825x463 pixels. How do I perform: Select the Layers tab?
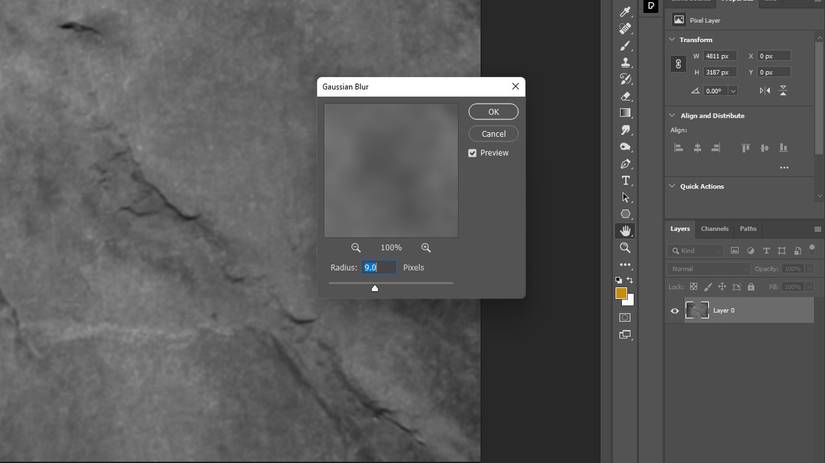(680, 228)
